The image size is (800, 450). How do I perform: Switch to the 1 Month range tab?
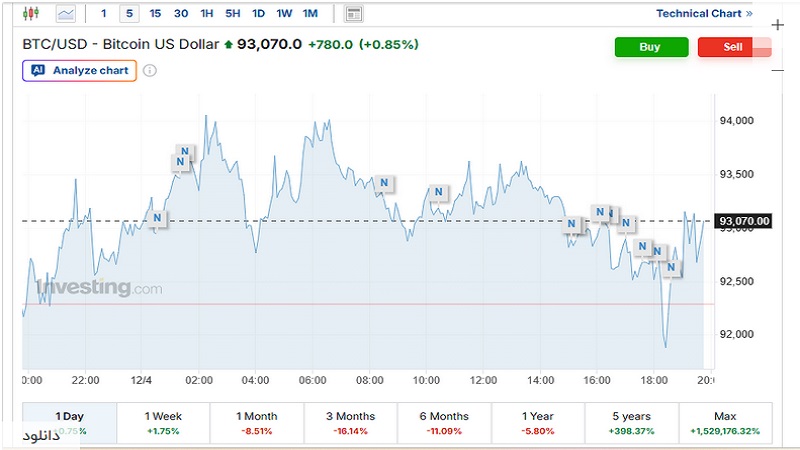tap(257, 422)
